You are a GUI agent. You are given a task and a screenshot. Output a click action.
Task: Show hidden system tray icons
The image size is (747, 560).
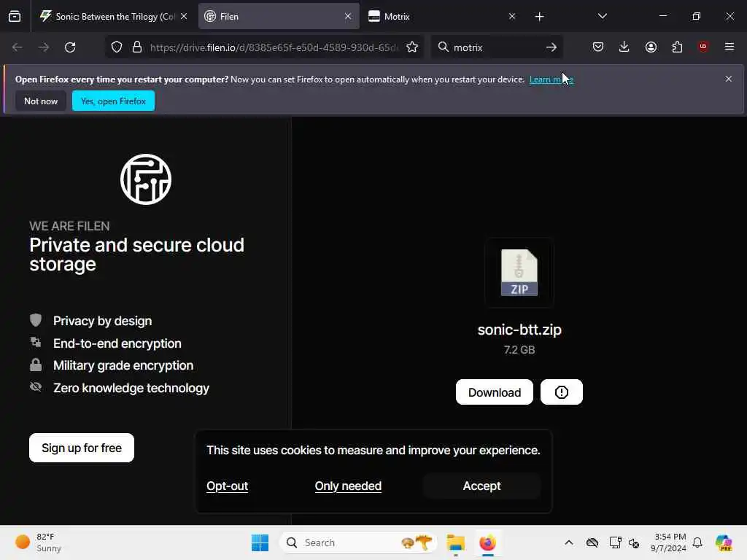(569, 542)
